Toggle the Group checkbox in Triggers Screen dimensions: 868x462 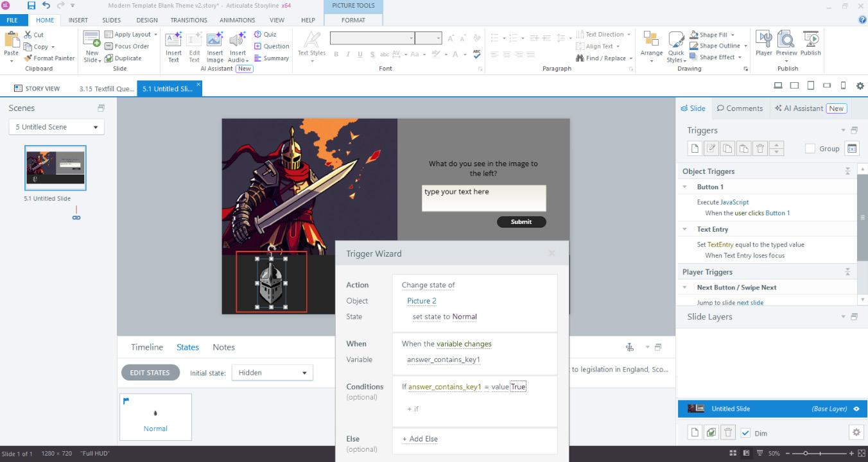coord(810,148)
